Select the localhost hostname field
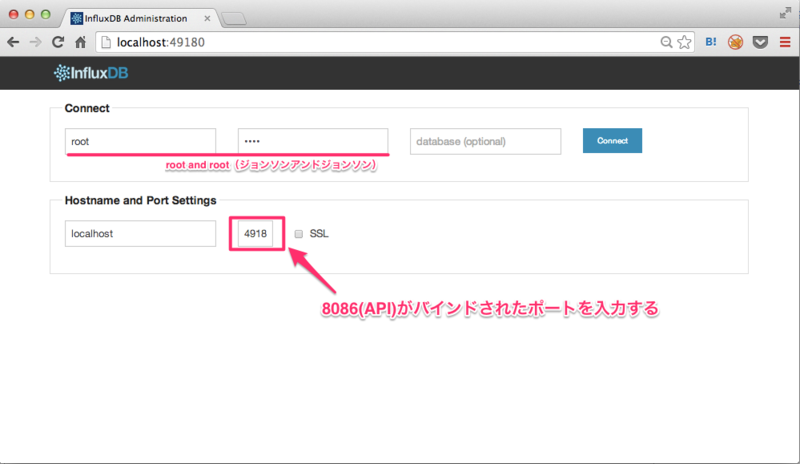The width and height of the screenshot is (800, 464). tap(140, 233)
